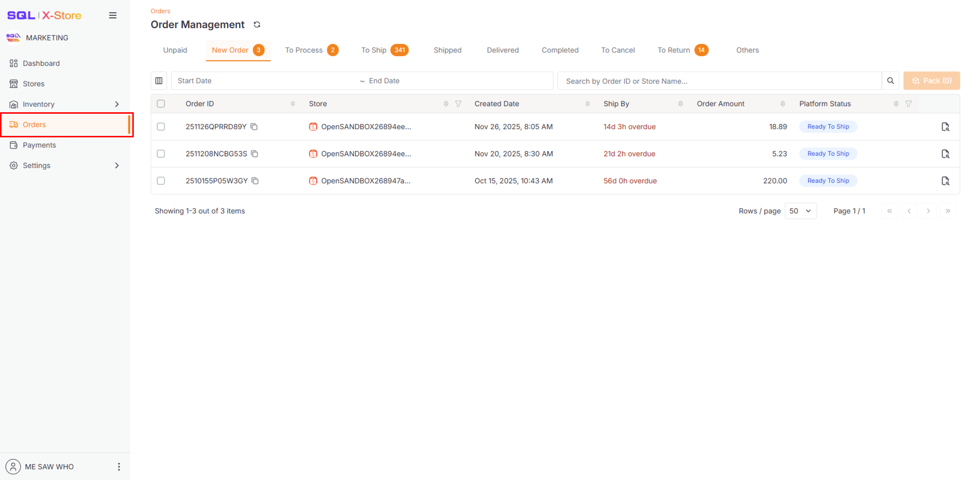Copy order ID 251126QPRRD89Y

tap(254, 127)
